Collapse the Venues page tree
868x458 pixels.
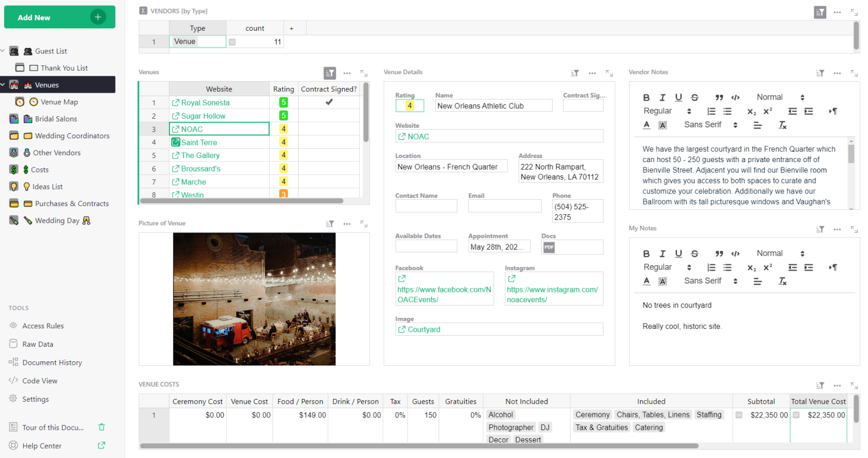(x=3, y=85)
